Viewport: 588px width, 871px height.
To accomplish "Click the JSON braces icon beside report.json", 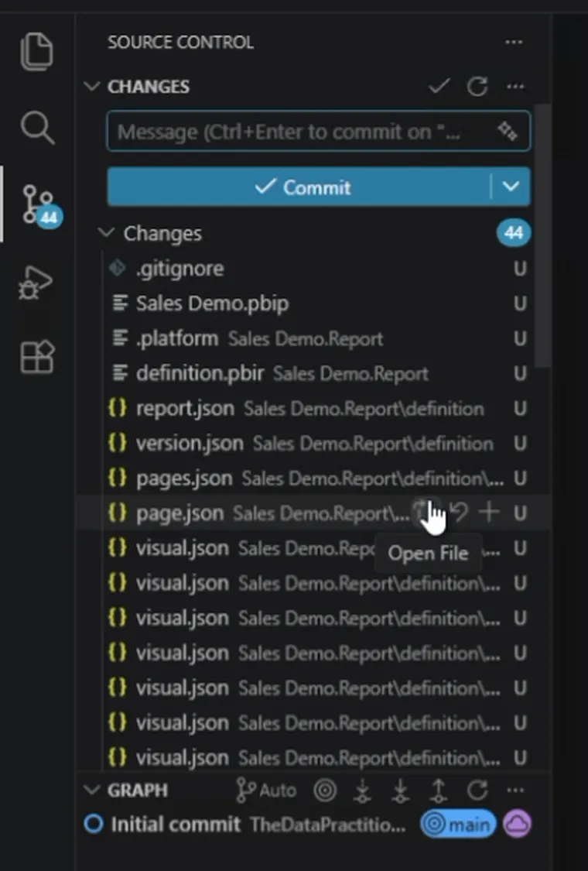I will 118,408.
